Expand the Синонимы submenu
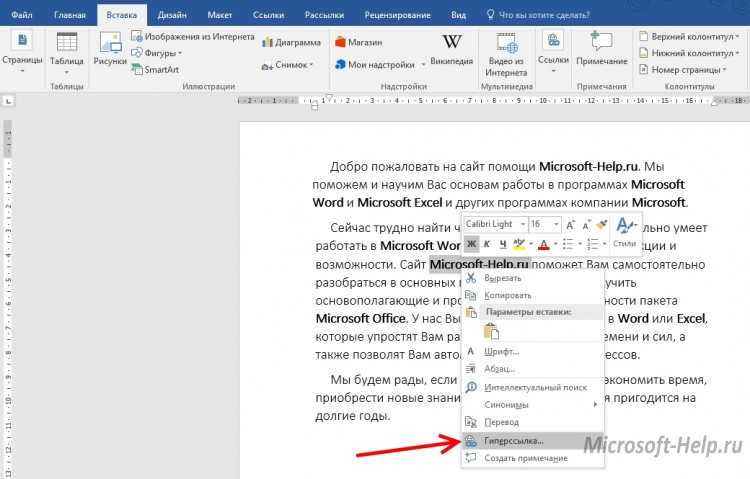Viewport: 750px width, 479px height. pos(533,405)
